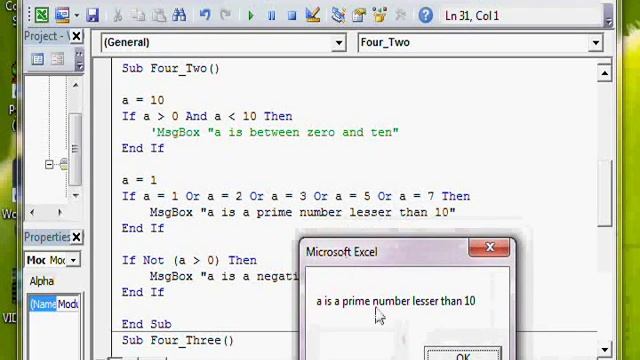Viewport: 640px width, 360px height.
Task: Click Project tree scroll right arrow
Action: click(60, 212)
